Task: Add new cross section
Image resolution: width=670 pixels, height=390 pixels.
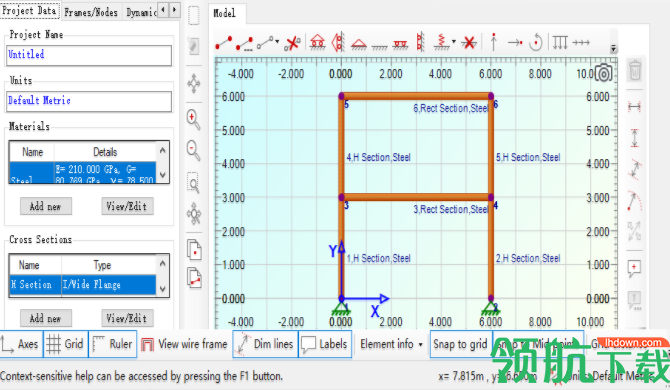Action: (46, 318)
